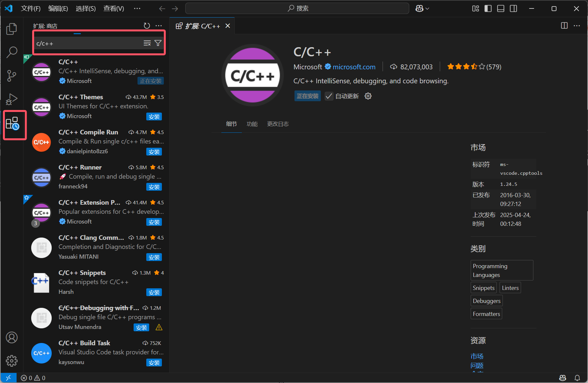This screenshot has height=383, width=588.
Task: Open the 查看(V) menu
Action: coord(113,8)
